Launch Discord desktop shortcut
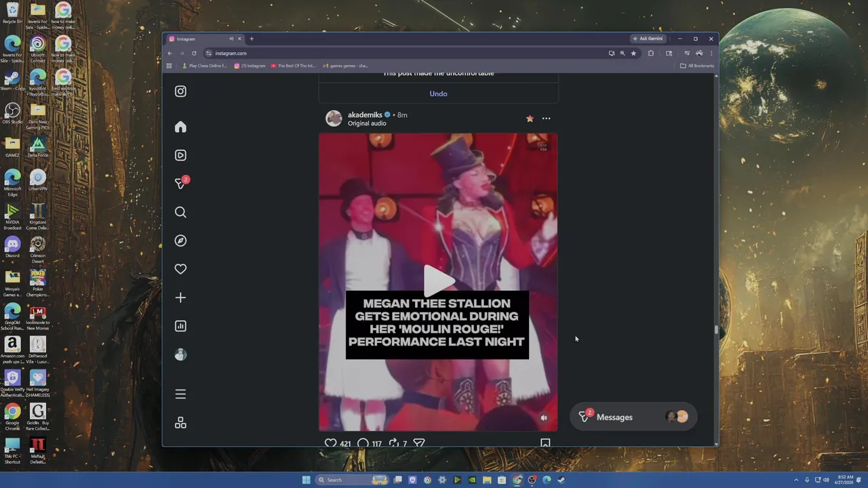868x488 pixels. [12, 247]
